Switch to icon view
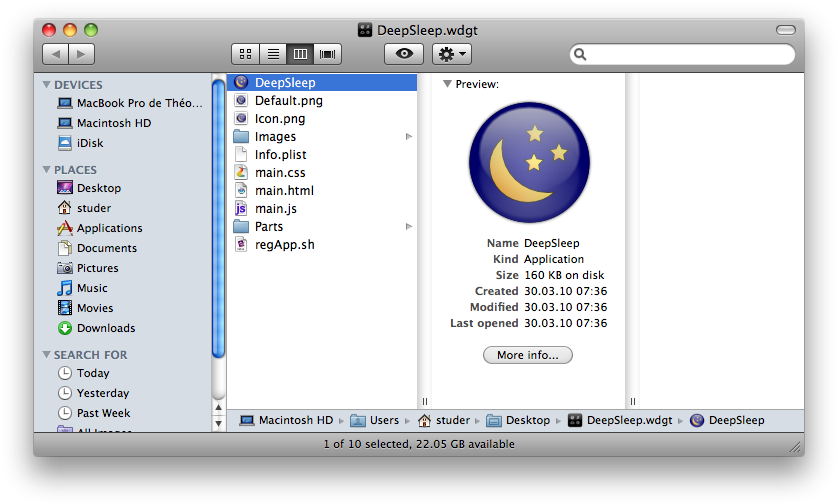 click(245, 54)
